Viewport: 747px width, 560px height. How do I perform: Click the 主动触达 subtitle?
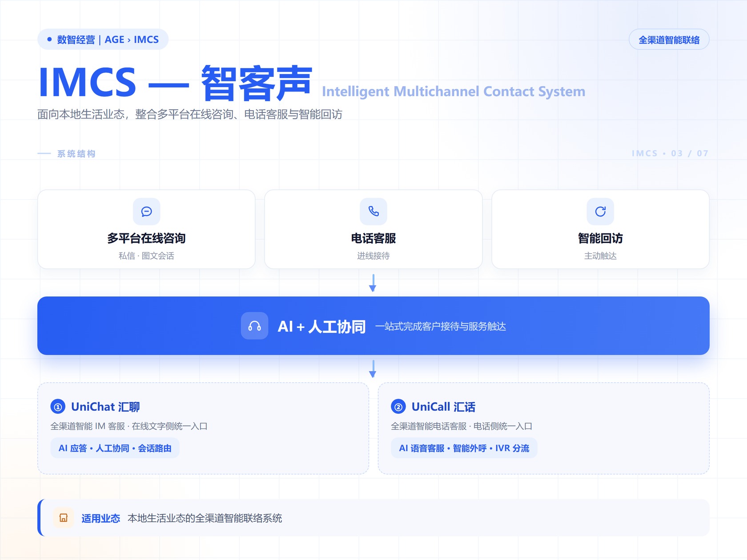click(x=600, y=256)
